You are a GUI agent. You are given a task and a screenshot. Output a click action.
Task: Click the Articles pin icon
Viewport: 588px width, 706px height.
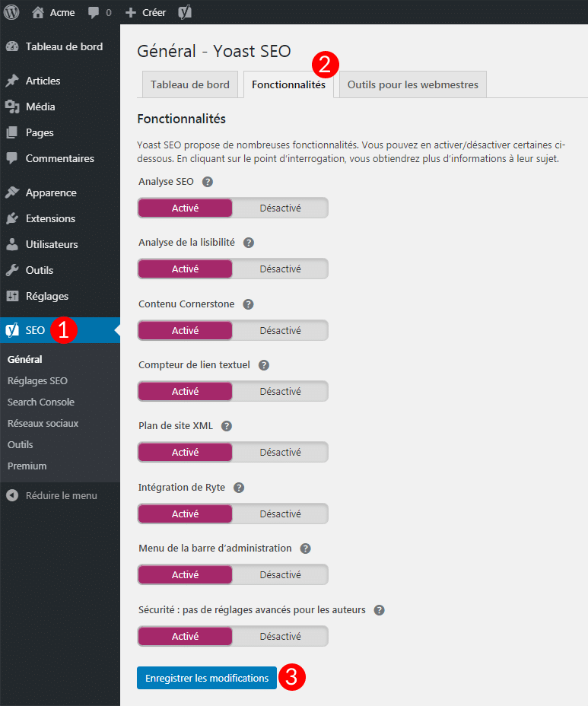click(12, 81)
